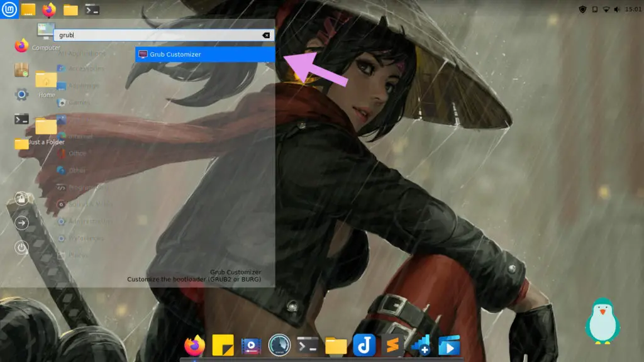
Task: Launch Firefox from the top panel
Action: point(49,9)
